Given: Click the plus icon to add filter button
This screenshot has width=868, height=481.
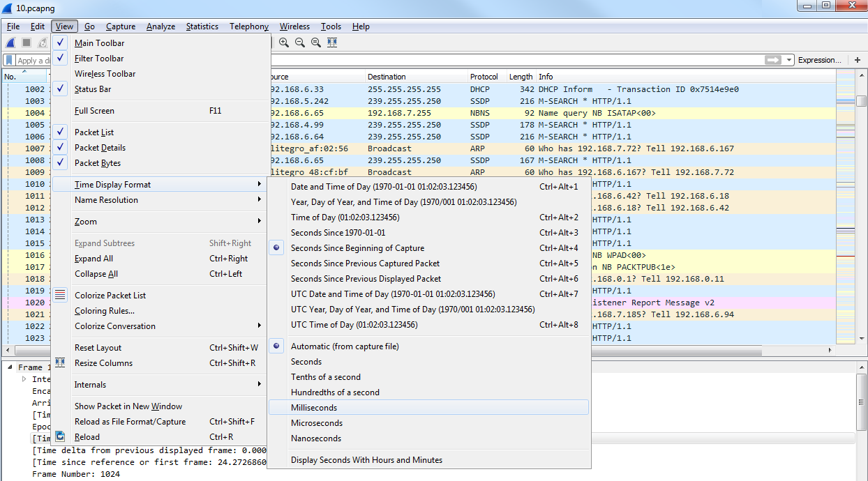Looking at the screenshot, I should [858, 60].
